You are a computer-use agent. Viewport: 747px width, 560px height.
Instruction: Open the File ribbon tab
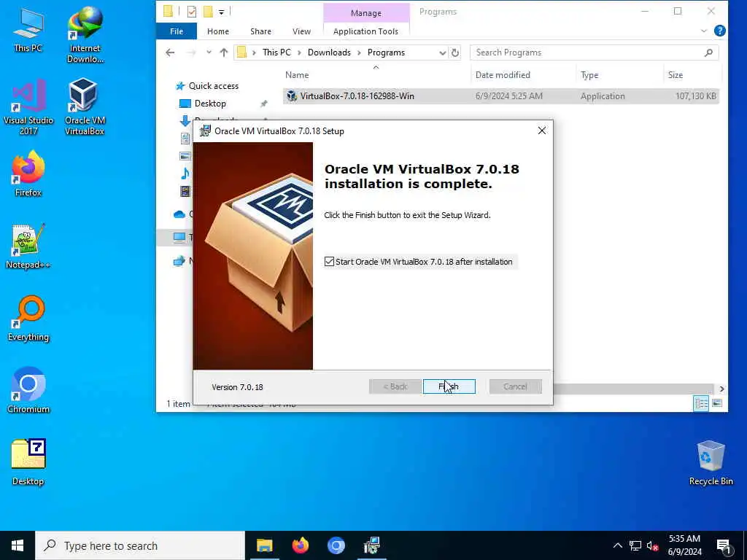tap(177, 31)
